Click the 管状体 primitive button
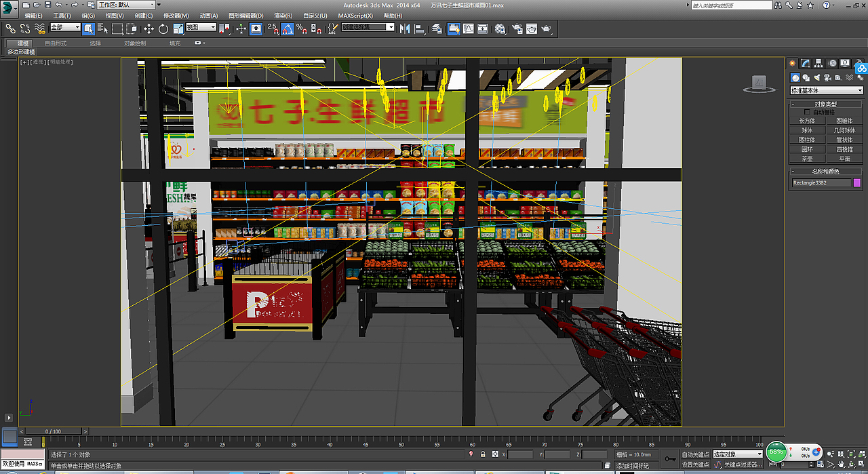This screenshot has height=474, width=868. tap(844, 140)
